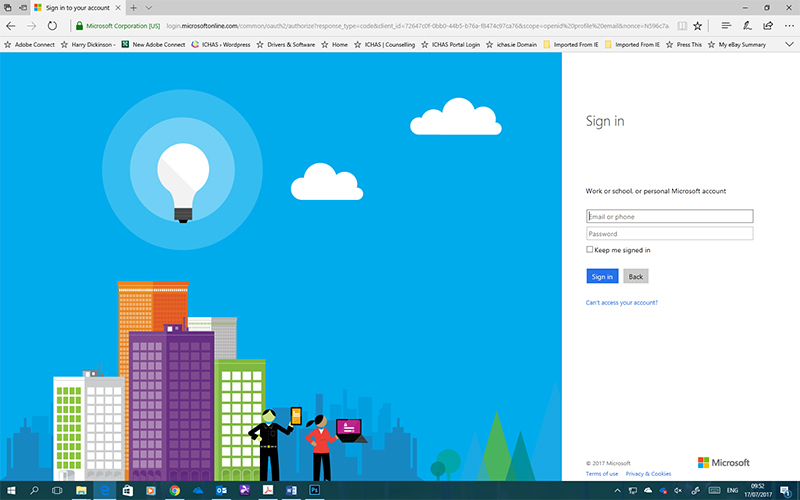Open the ICHAS Portal Login bookmark
Image resolution: width=800 pixels, height=500 pixels.
[x=456, y=45]
